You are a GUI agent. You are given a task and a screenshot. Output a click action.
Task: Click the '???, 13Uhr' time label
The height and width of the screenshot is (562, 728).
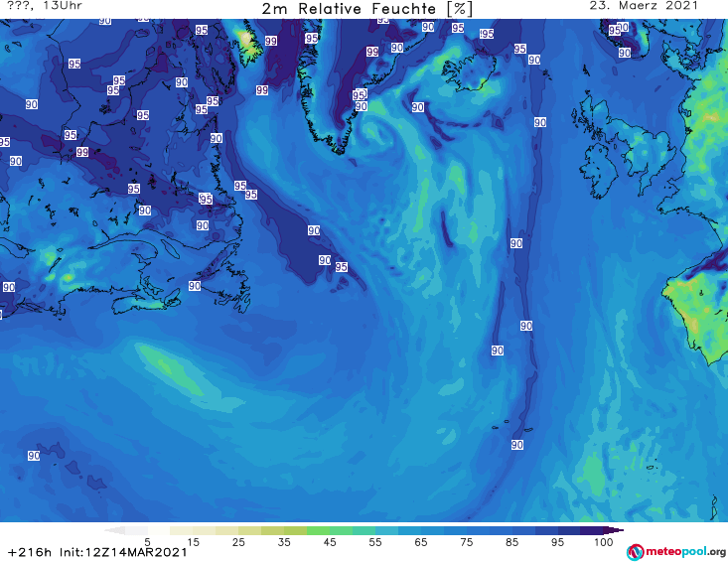(45, 6)
